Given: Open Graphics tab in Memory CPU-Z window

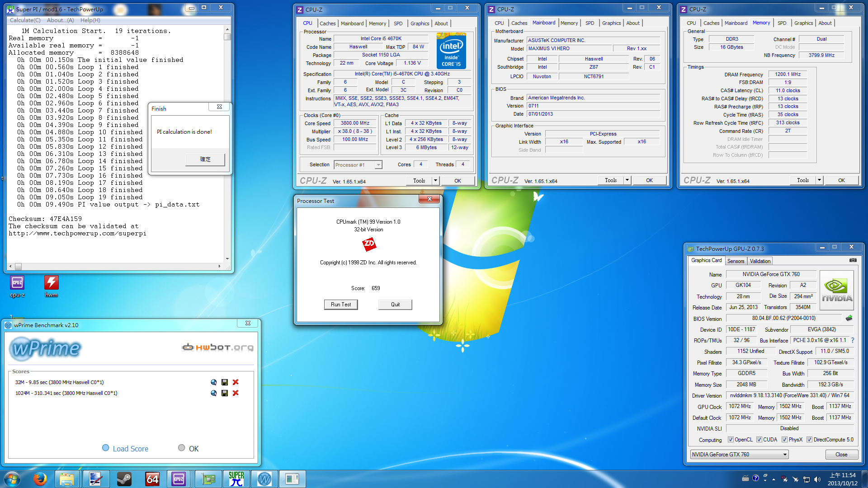Looking at the screenshot, I should [x=803, y=23].
